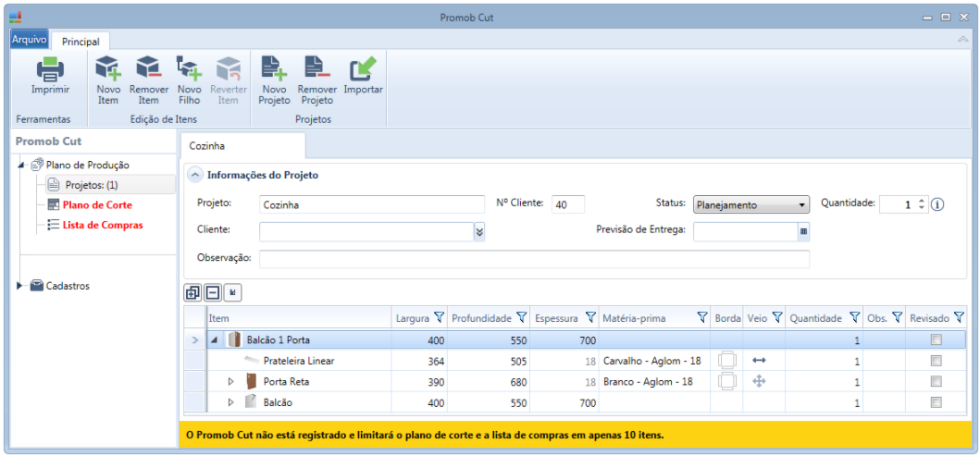Click the Matéria-prima column filter icon
The width and height of the screenshot is (980, 456).
click(x=701, y=318)
